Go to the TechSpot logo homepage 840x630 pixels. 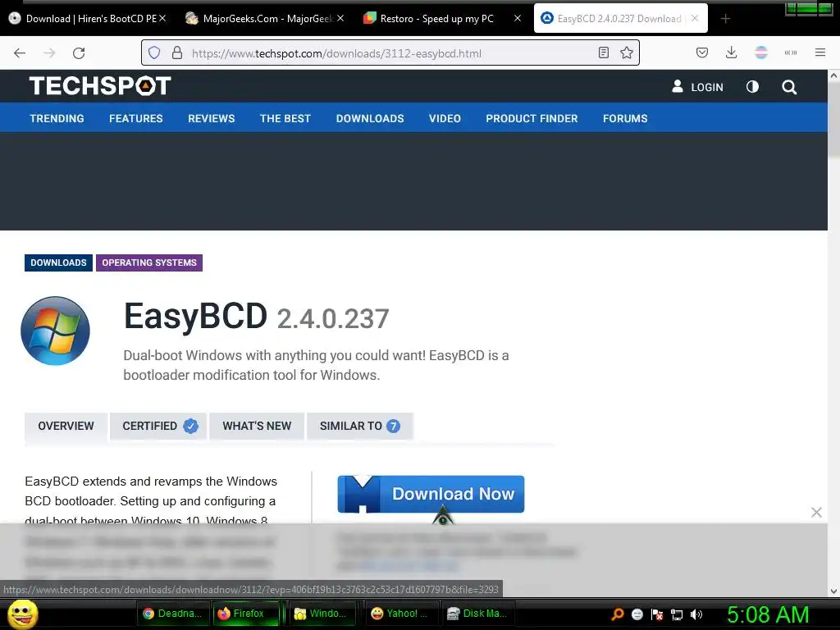coord(100,85)
